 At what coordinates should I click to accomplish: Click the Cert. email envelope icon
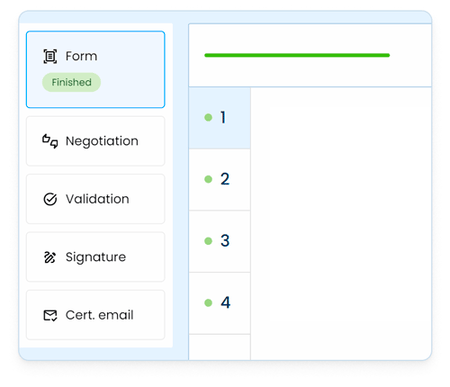point(50,315)
